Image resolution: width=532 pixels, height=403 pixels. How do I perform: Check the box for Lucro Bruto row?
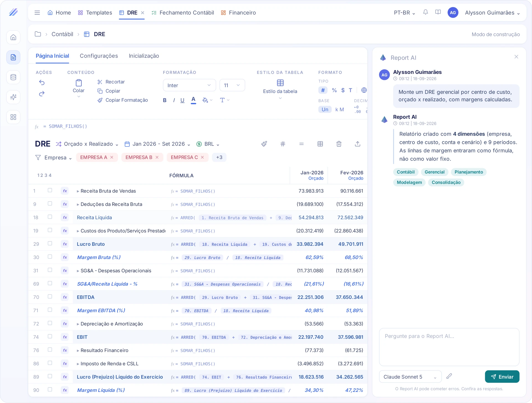pos(50,243)
